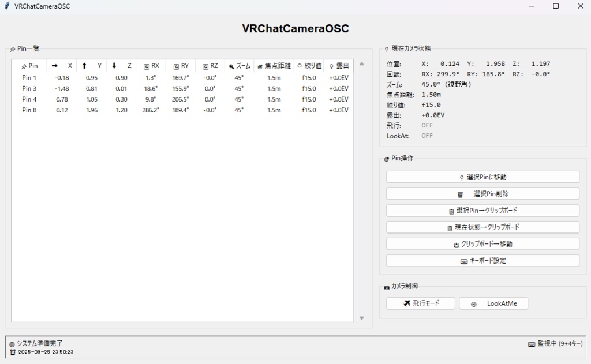Click the keyboard icon beside 監視中
591x364 pixels.
(532, 344)
